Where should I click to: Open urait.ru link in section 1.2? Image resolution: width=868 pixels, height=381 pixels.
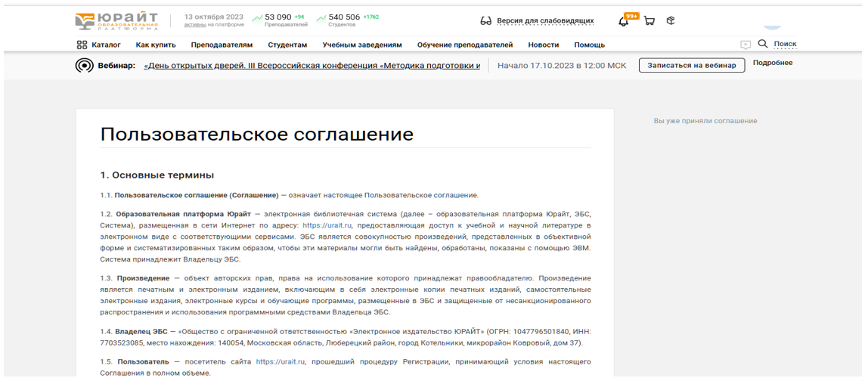click(x=327, y=225)
